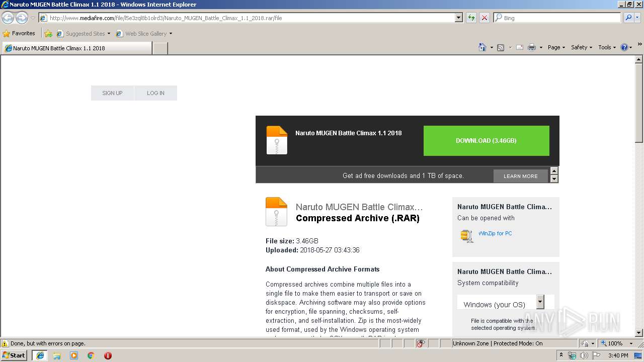Click the IE Forward navigation button
This screenshot has width=644, height=362.
pyautogui.click(x=22, y=18)
